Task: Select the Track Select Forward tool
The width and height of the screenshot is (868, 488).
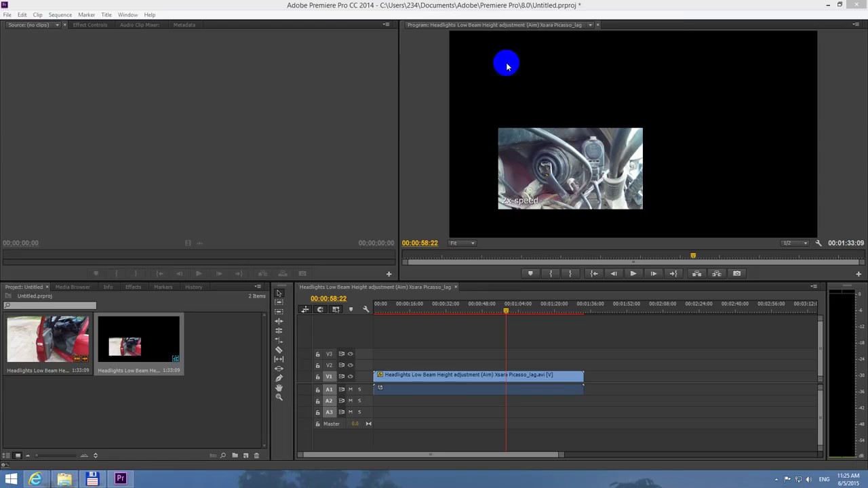Action: (x=279, y=302)
